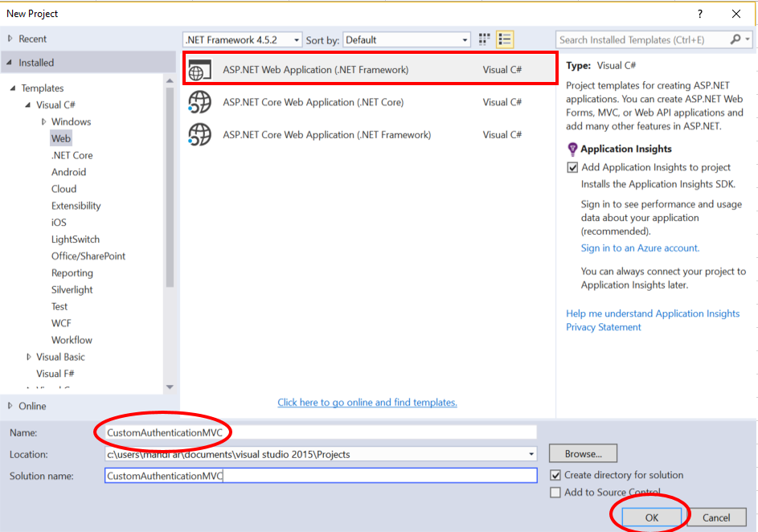Select the Reporting category
Screen dimensions: 758x532
[x=72, y=273]
